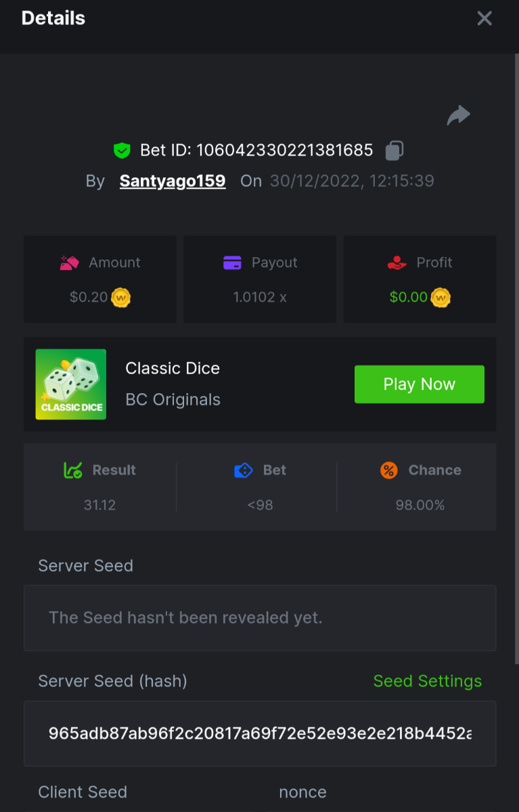
Task: Click the Bet ID number text
Action: pos(284,150)
